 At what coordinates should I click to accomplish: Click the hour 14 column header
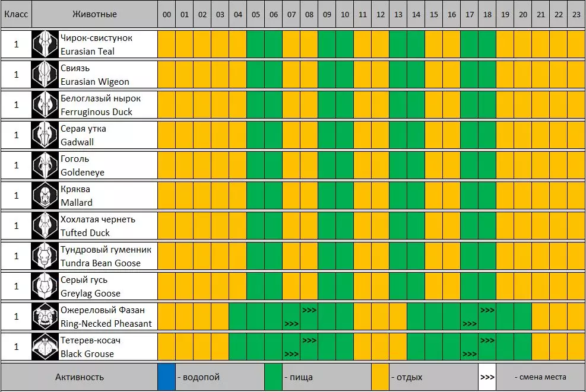click(416, 15)
